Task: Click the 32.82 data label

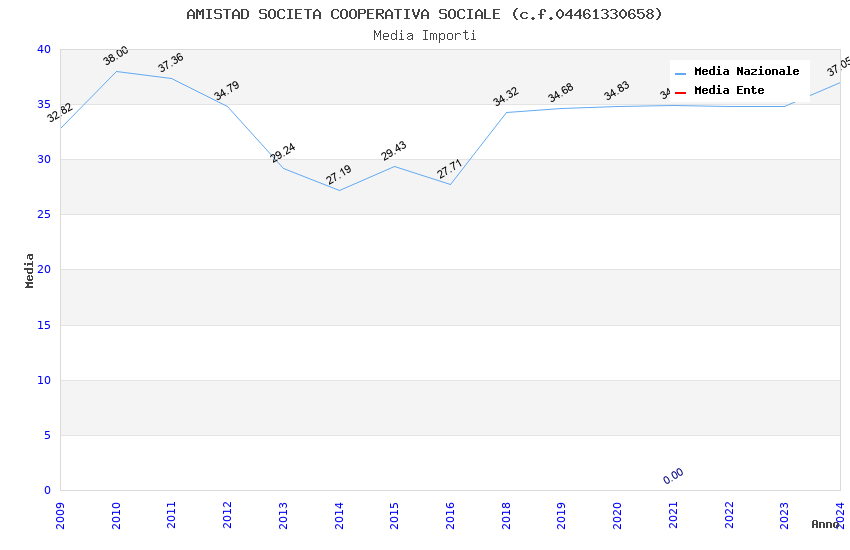Action: click(x=60, y=113)
